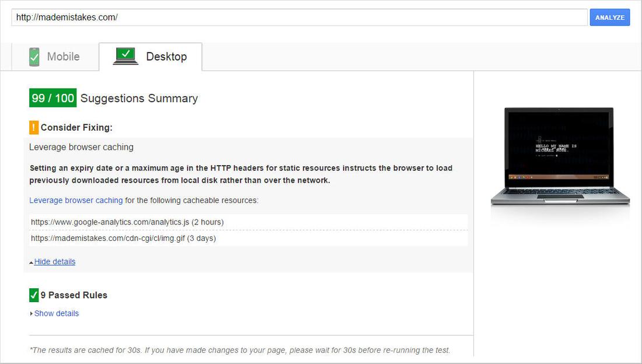Expand Show details under 9 Passed Rules

(x=57, y=313)
